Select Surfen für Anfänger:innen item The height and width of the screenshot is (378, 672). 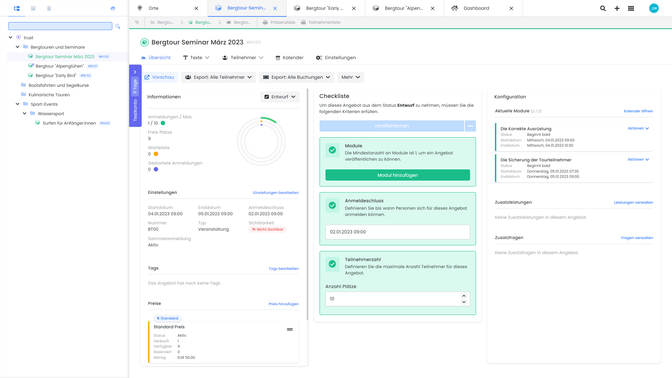(69, 123)
